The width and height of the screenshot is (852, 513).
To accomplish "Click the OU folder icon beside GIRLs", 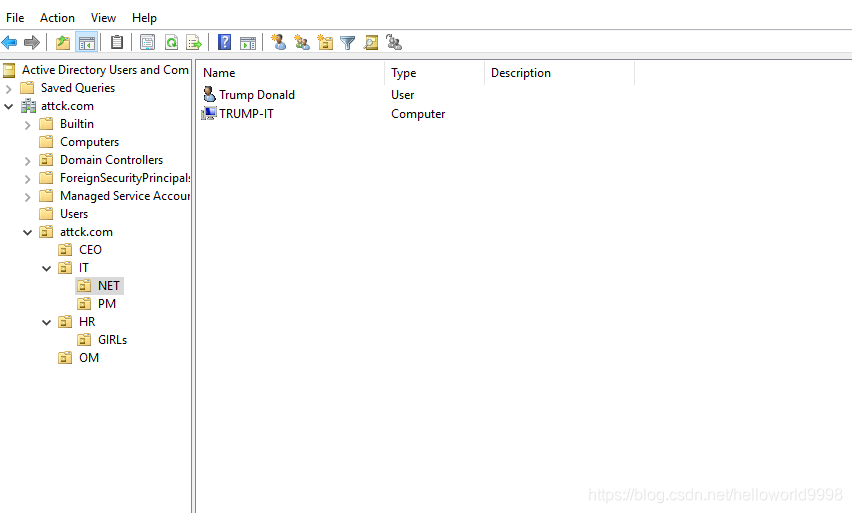I will coord(84,339).
